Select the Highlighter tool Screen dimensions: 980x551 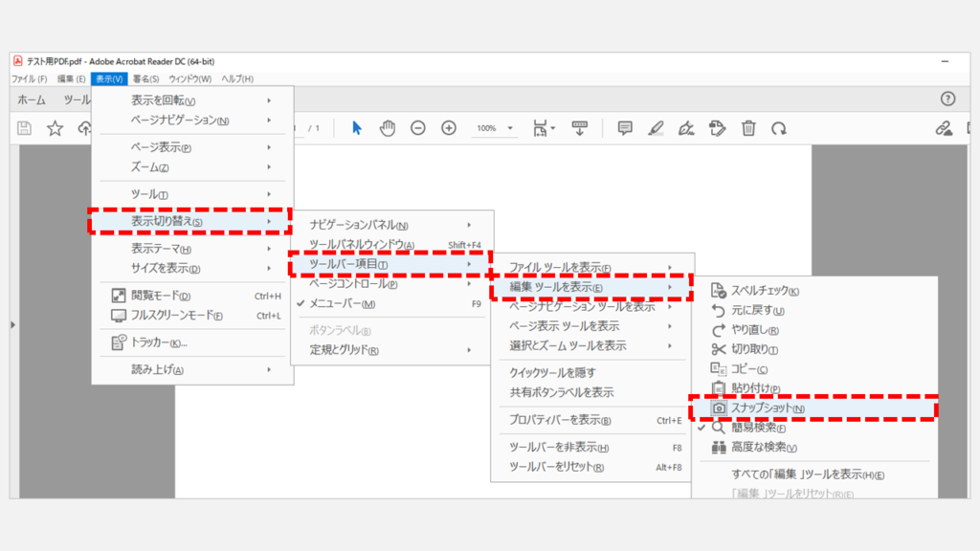click(656, 126)
